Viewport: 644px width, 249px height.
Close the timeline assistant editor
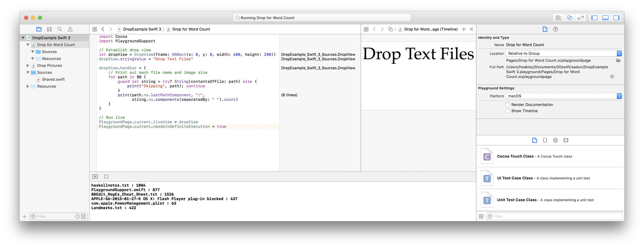[472, 29]
